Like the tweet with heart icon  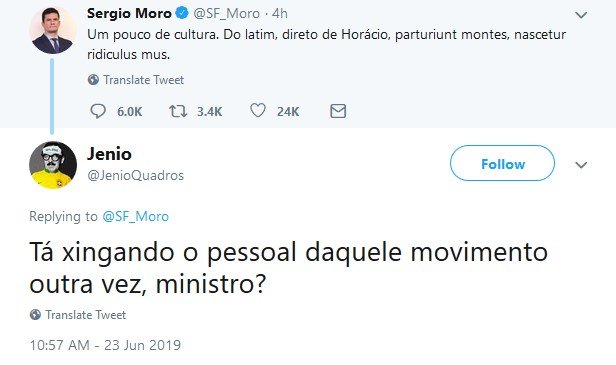pos(258,110)
